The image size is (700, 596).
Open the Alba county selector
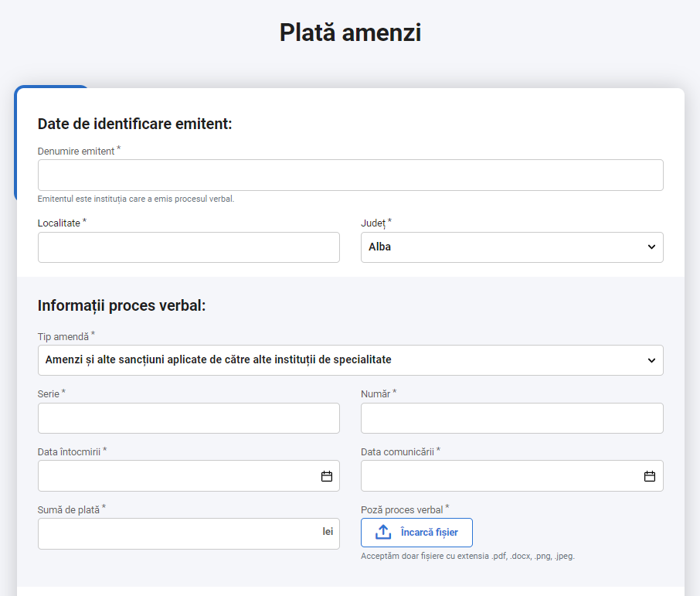[x=512, y=247]
